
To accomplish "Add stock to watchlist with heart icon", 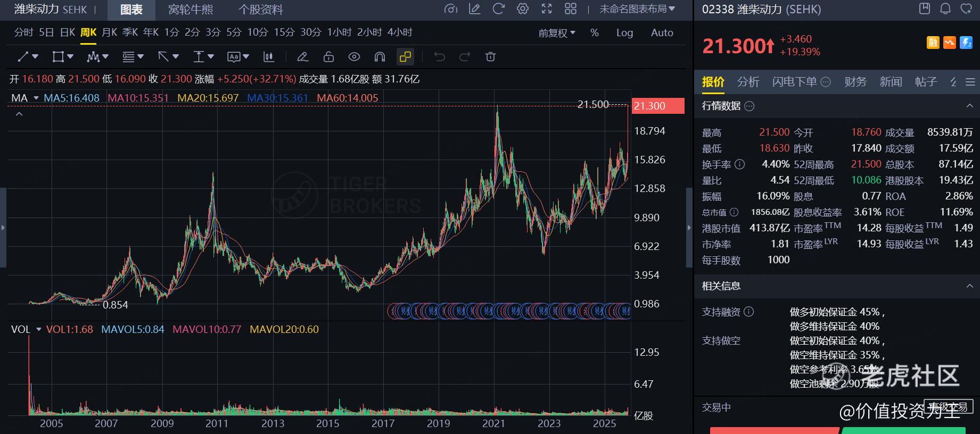I will pyautogui.click(x=966, y=9).
